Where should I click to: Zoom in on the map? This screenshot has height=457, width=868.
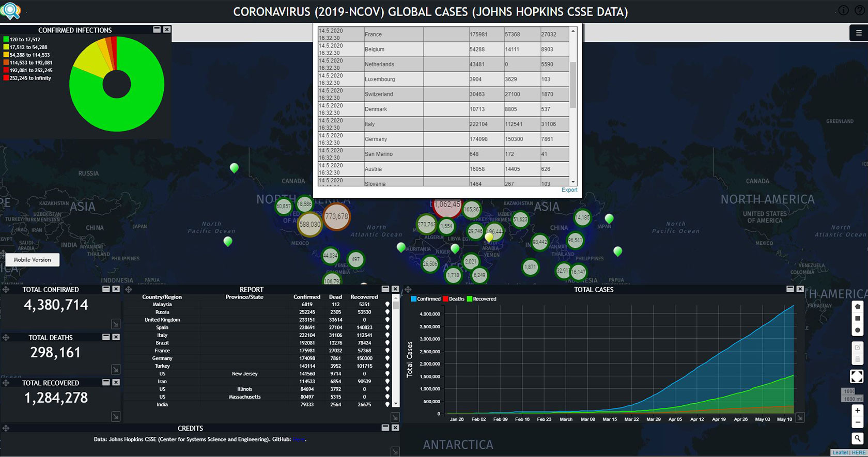tap(858, 411)
